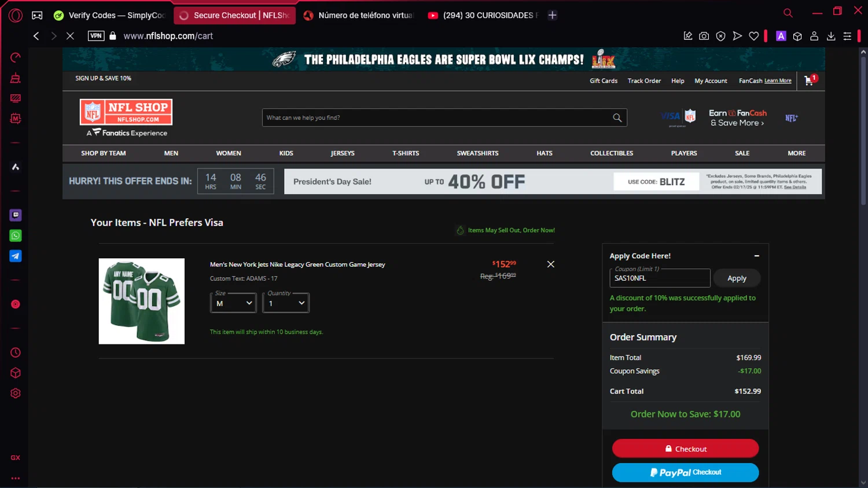Open the PLAYERS menu
868x488 pixels.
[x=684, y=153]
